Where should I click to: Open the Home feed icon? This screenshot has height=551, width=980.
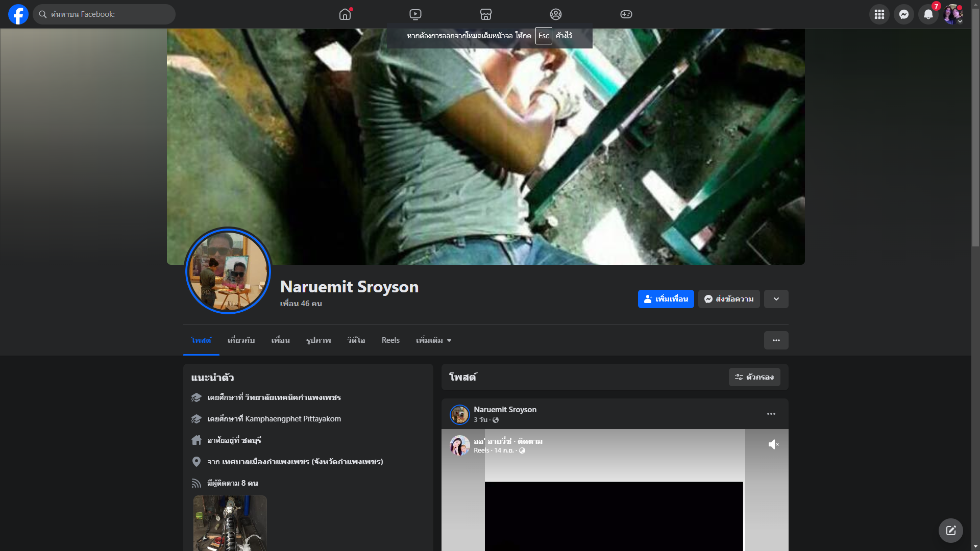coord(345,14)
